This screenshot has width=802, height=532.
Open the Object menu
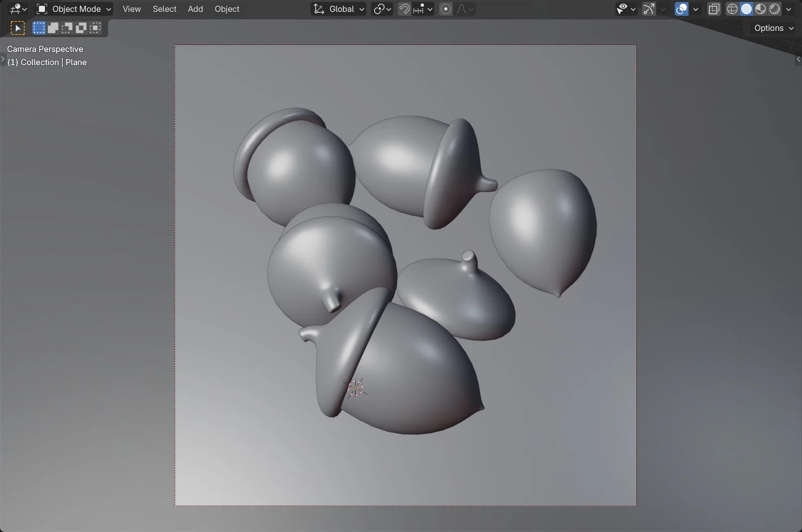tap(227, 9)
